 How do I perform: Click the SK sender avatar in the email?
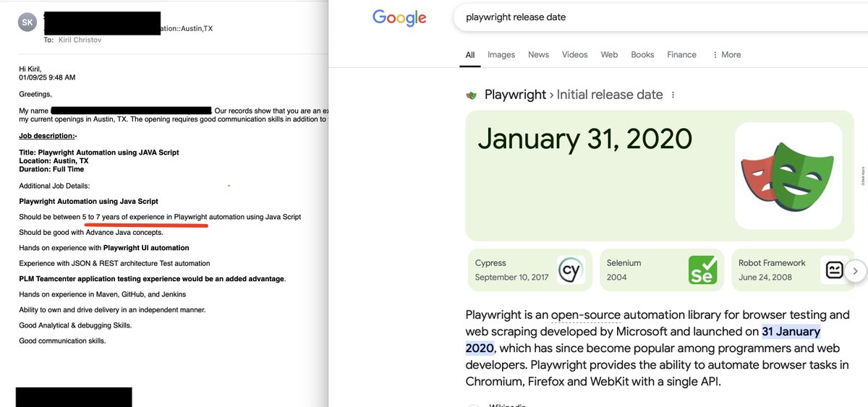(x=27, y=22)
